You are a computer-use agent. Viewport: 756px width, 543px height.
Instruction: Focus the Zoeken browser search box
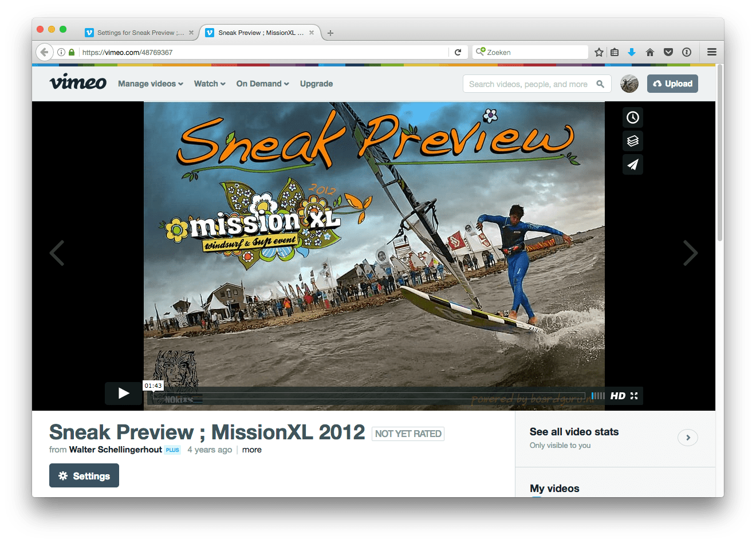click(x=530, y=52)
